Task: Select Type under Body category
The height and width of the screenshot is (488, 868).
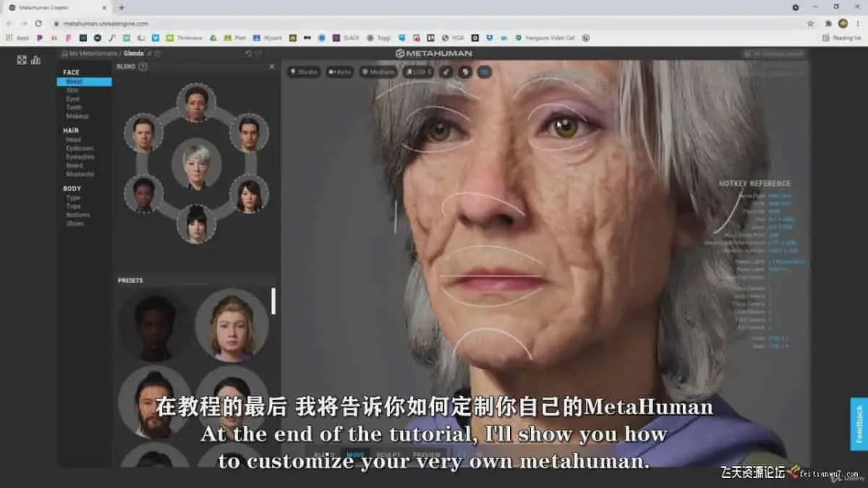Action: coord(73,197)
